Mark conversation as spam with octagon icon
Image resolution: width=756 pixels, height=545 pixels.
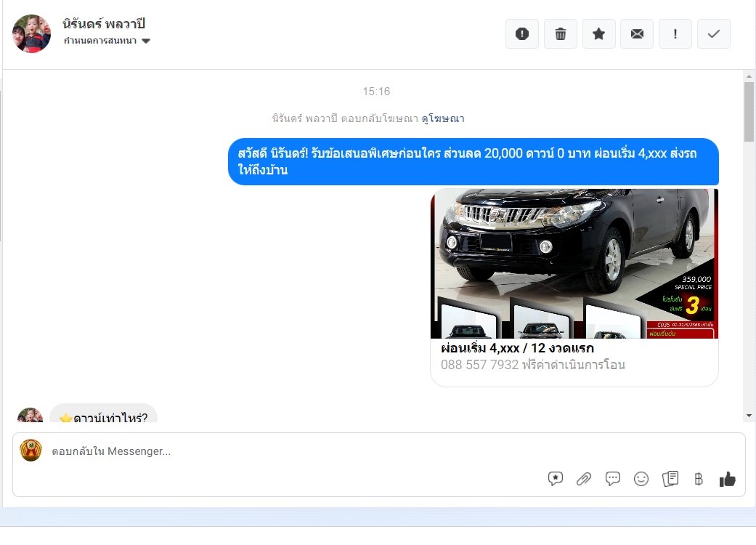pyautogui.click(x=521, y=34)
